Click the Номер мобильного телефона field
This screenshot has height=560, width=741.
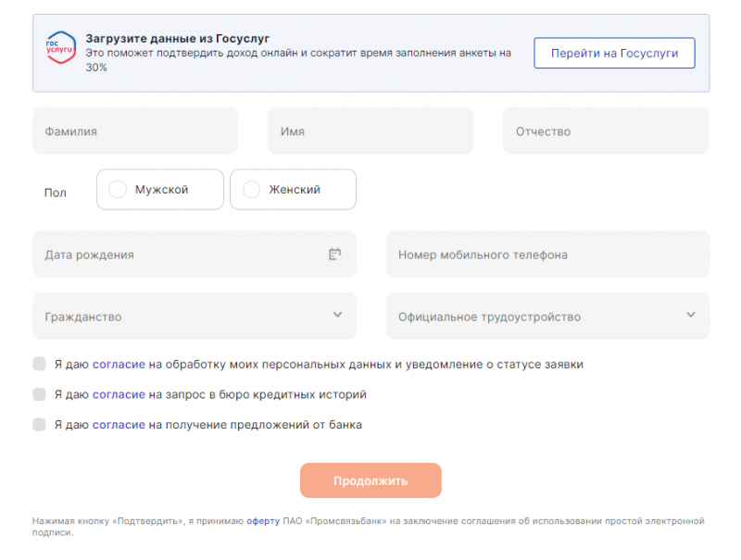546,254
